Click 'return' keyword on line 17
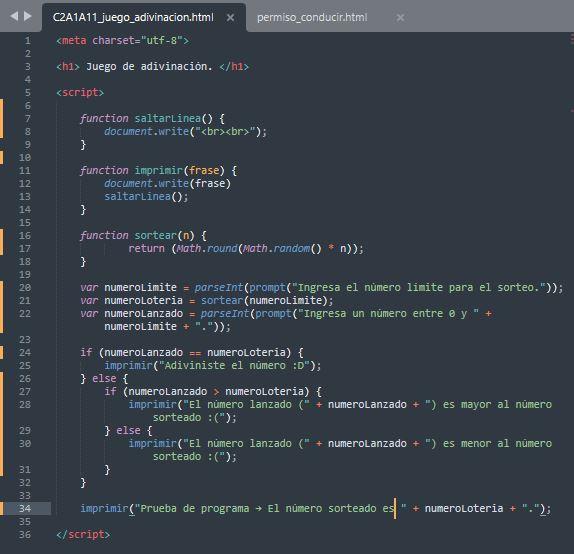Viewport: 574px width, 554px height. tap(146, 248)
